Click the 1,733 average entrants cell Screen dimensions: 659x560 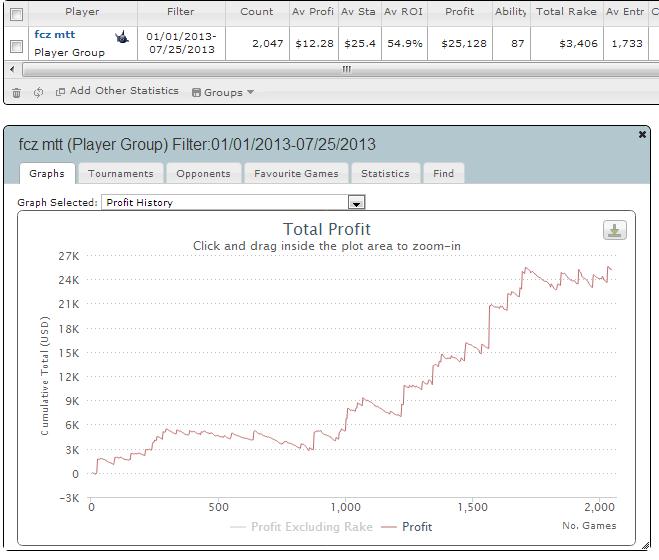tap(627, 43)
